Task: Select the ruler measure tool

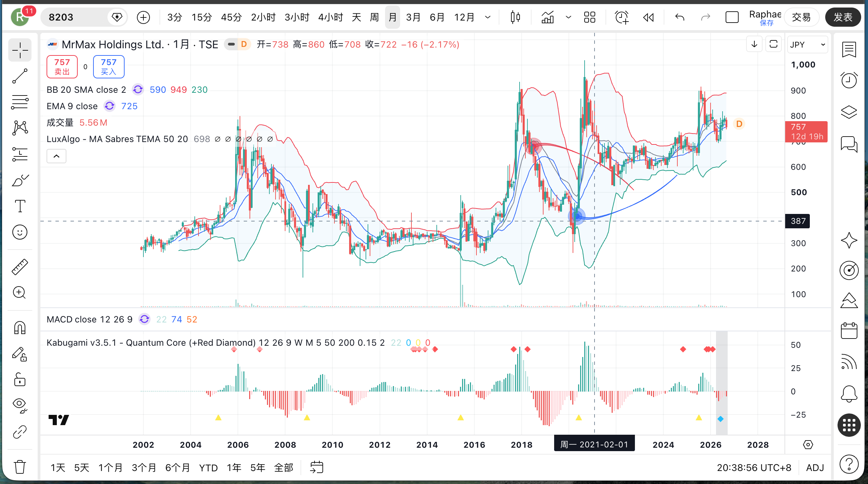Action: [20, 267]
